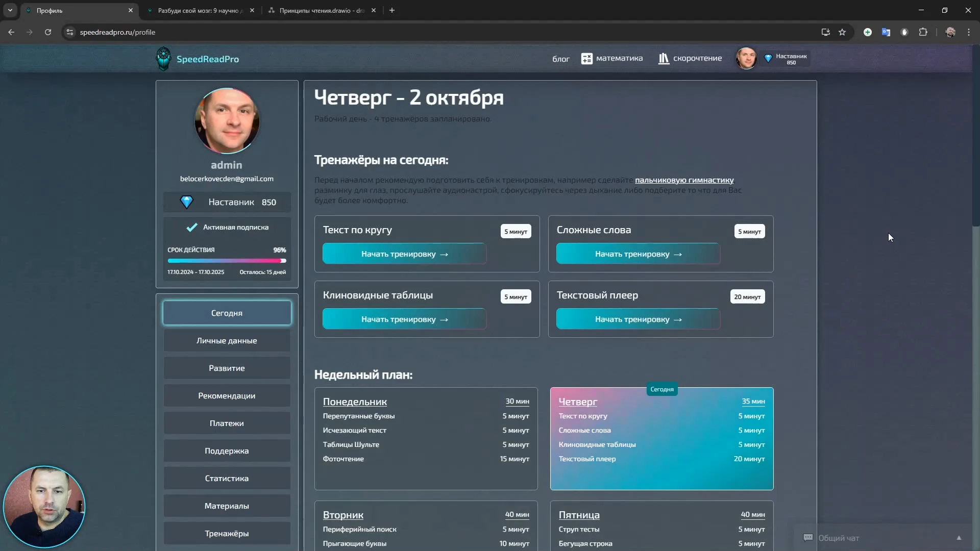Click the Сегодня badge on Четверг card
Viewport: 980px width, 551px height.
click(x=662, y=389)
